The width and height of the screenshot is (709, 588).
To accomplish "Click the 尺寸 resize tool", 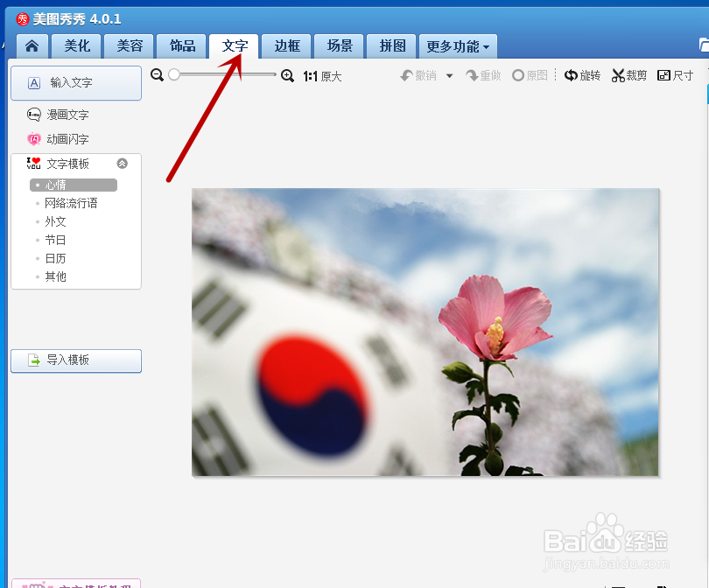I will pos(675,75).
